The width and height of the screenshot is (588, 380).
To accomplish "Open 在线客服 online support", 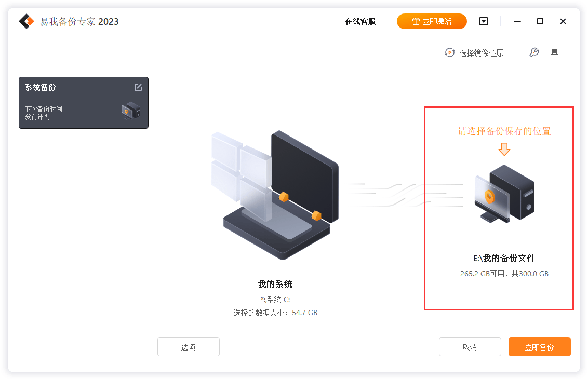I will (x=360, y=21).
